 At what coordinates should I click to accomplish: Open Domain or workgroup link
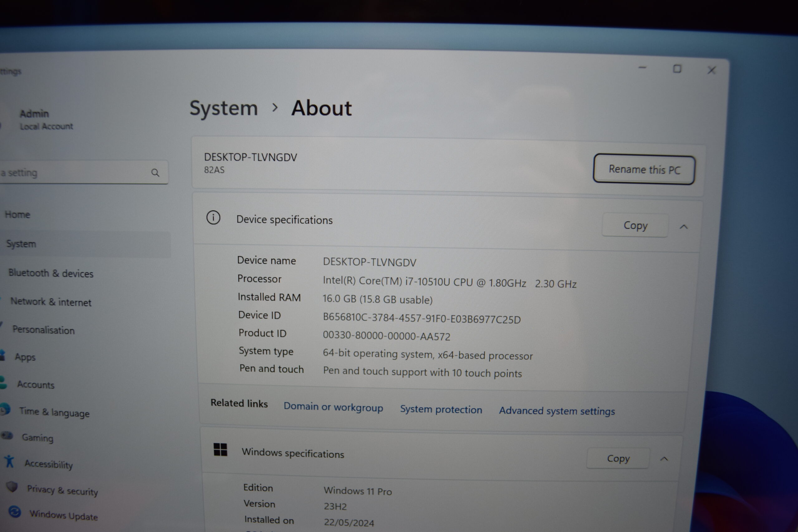(x=333, y=407)
